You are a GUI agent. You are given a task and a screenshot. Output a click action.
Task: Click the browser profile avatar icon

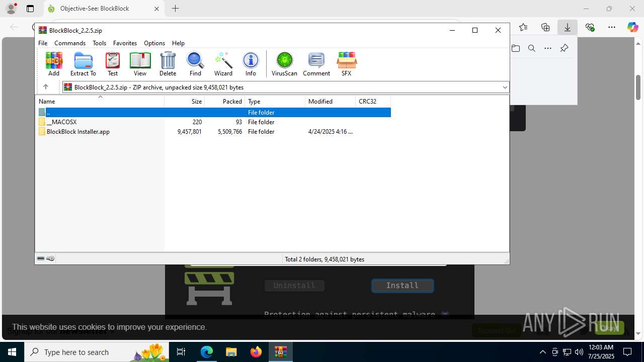coord(11,9)
